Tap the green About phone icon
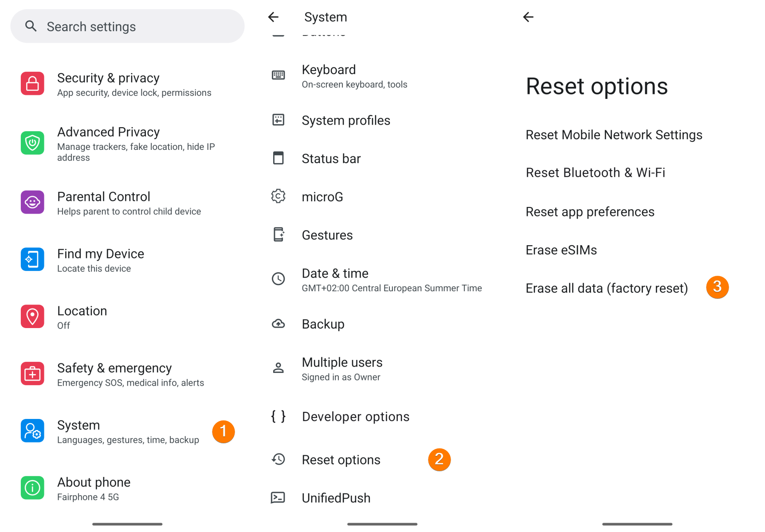The height and width of the screenshot is (532, 765). click(x=32, y=488)
